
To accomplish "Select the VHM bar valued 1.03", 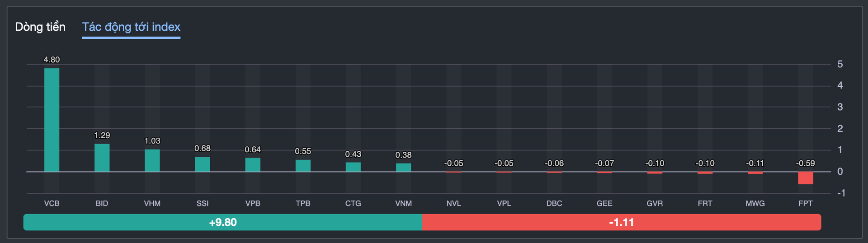I will pos(152,160).
